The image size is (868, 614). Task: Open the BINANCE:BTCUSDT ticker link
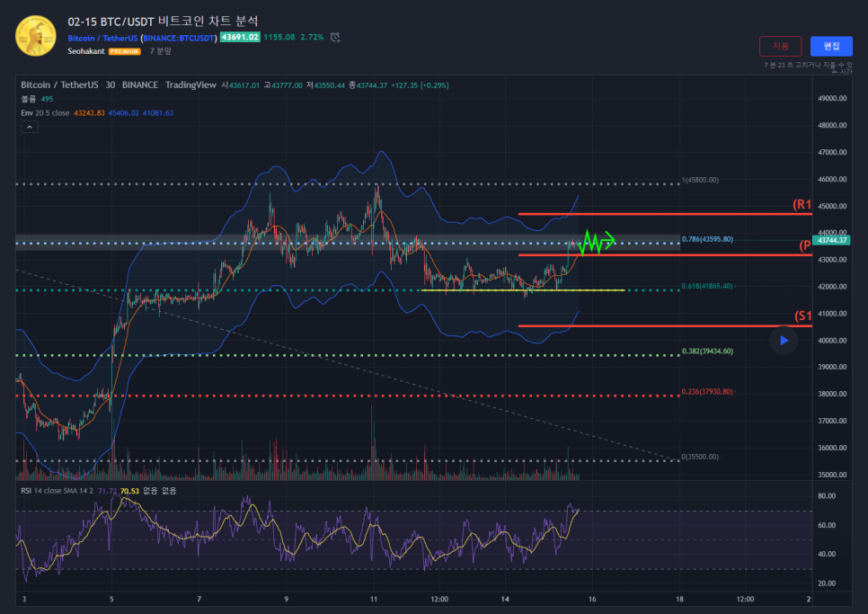coord(180,38)
